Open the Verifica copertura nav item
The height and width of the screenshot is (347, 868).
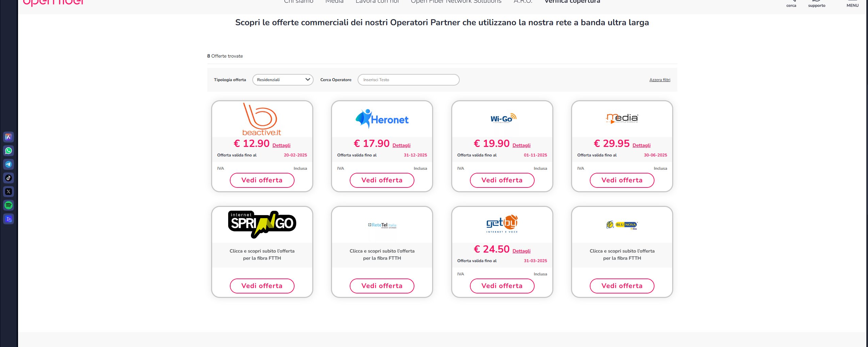click(x=572, y=2)
